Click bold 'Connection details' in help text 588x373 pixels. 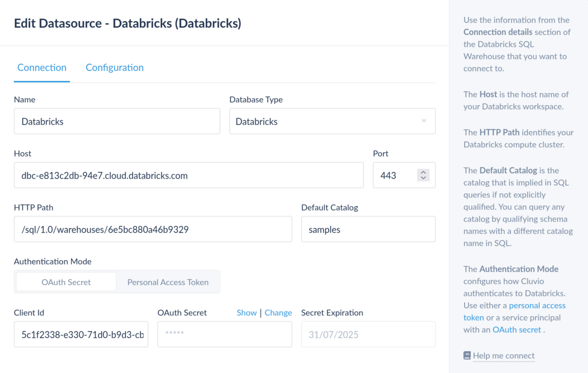(498, 32)
